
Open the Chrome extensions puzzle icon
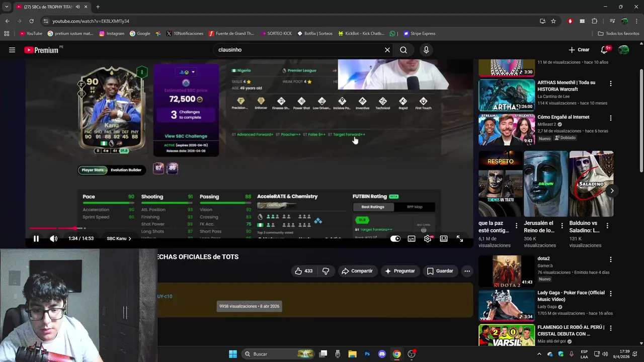(595, 21)
